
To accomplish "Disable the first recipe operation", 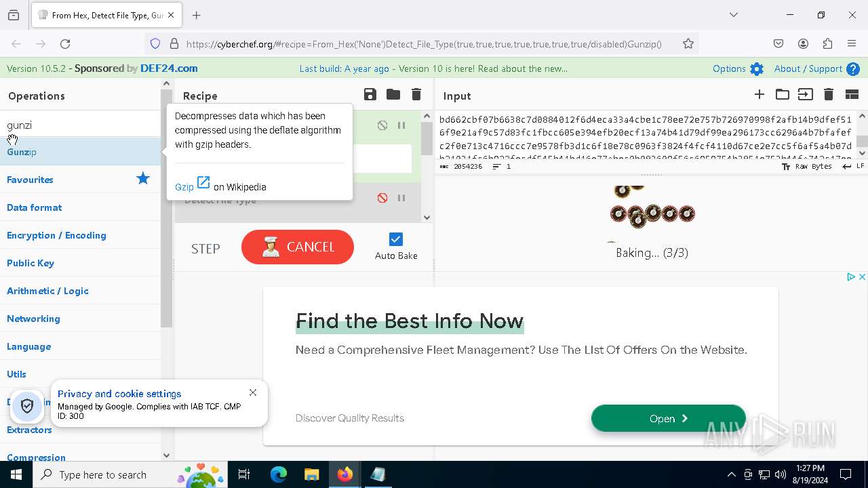I will click(x=382, y=125).
